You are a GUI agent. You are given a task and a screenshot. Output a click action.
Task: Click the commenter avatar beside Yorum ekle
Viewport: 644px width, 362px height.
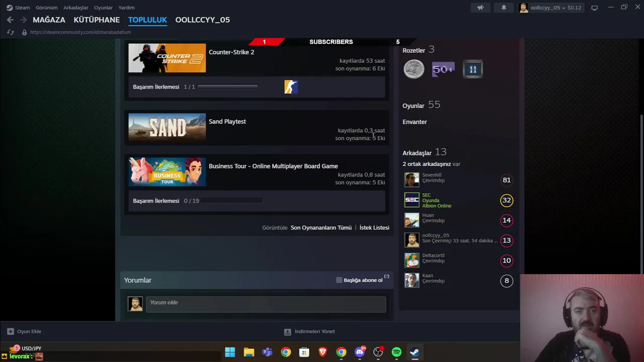point(135,304)
